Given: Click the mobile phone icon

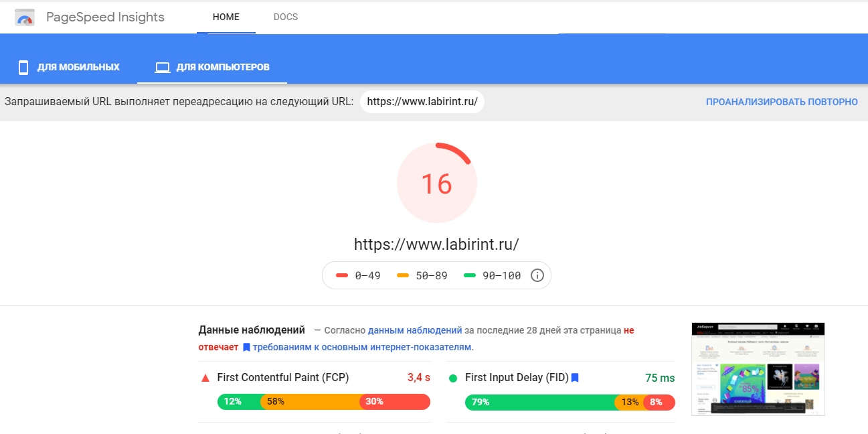Looking at the screenshot, I should pos(23,68).
